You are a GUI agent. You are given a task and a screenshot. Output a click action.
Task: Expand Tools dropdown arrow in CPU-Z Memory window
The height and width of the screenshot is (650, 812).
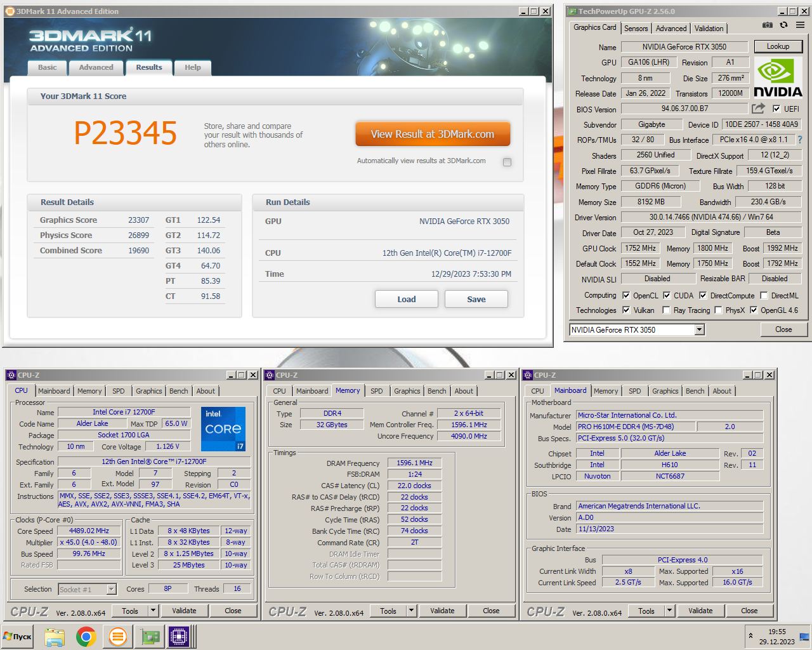(x=411, y=611)
